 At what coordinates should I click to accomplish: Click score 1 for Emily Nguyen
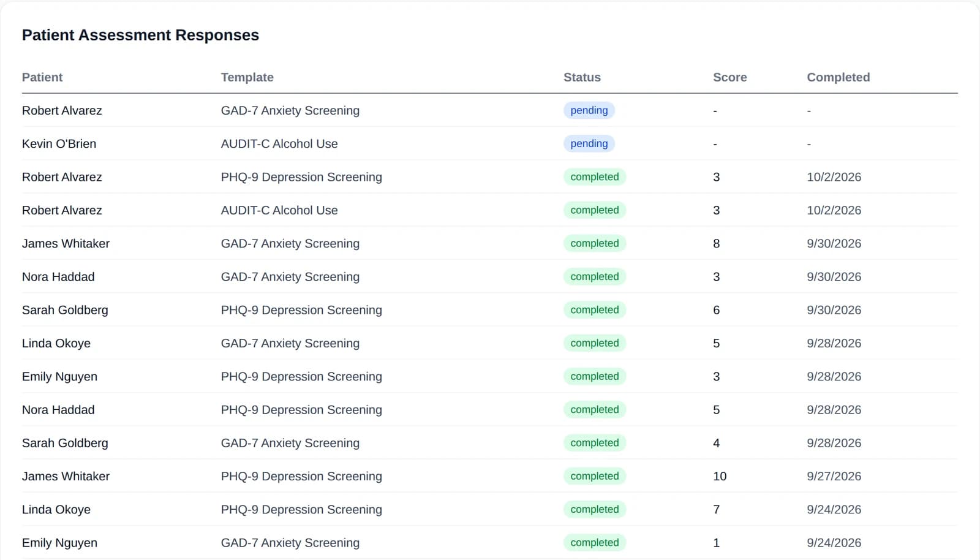click(717, 542)
